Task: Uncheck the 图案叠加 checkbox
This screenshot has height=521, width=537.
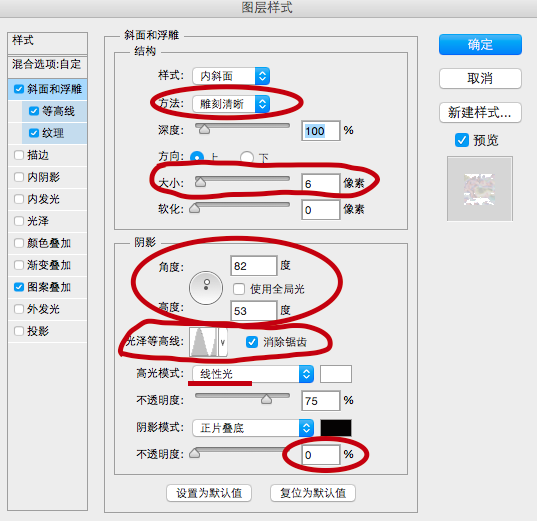Action: pos(19,287)
